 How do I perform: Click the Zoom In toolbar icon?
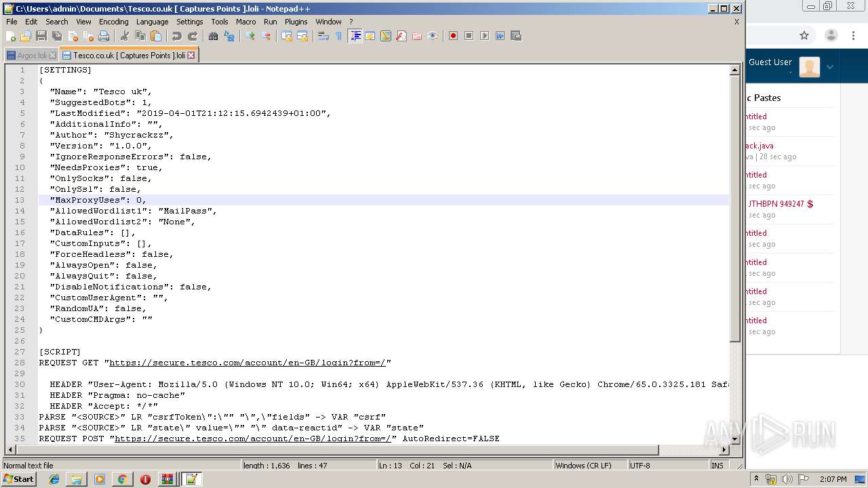[250, 36]
